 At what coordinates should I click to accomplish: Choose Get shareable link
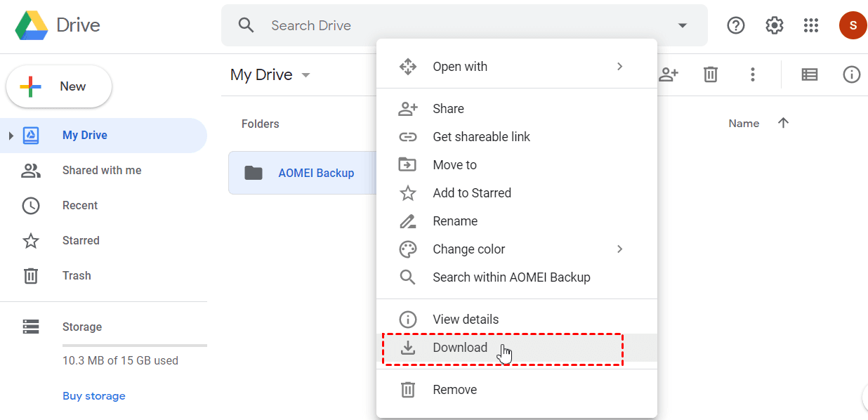tap(481, 137)
